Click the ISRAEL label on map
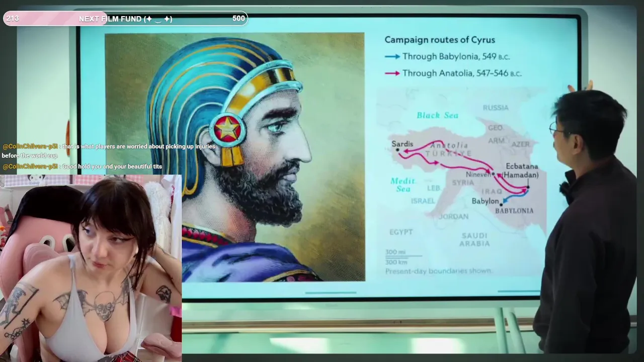 pos(423,201)
